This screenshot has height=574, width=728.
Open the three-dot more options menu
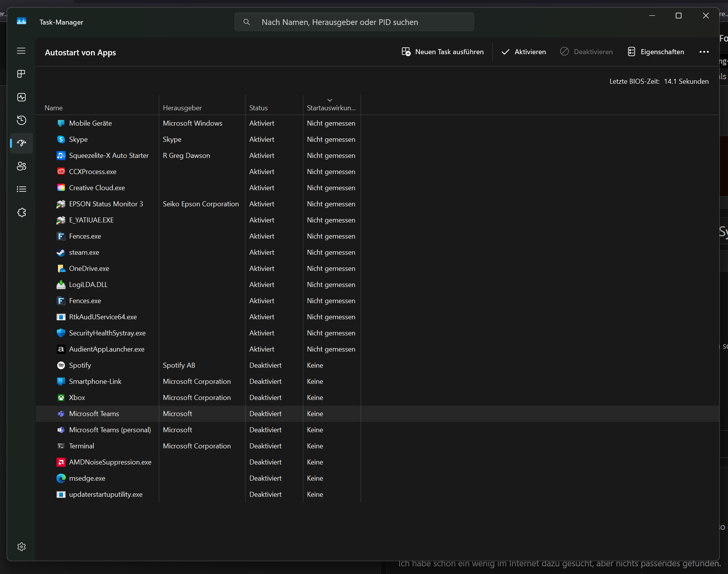[704, 52]
